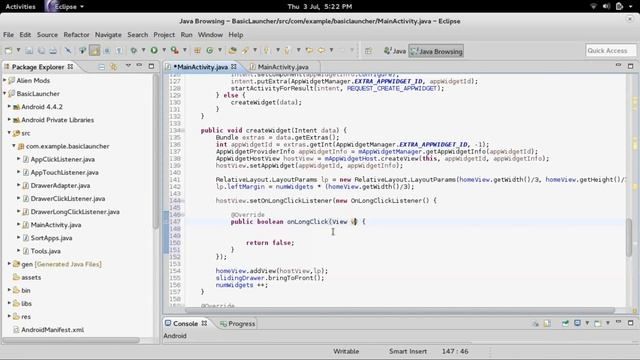Maximize the editor area
This screenshot has width=640, height=360.
pyautogui.click(x=630, y=66)
